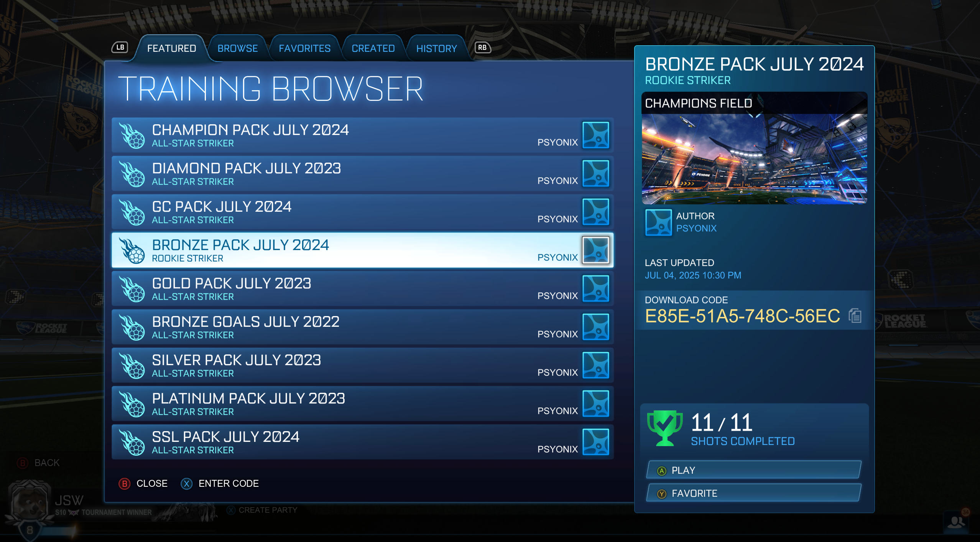Click the LB shoulder button prompt
The width and height of the screenshot is (980, 542).
(120, 47)
